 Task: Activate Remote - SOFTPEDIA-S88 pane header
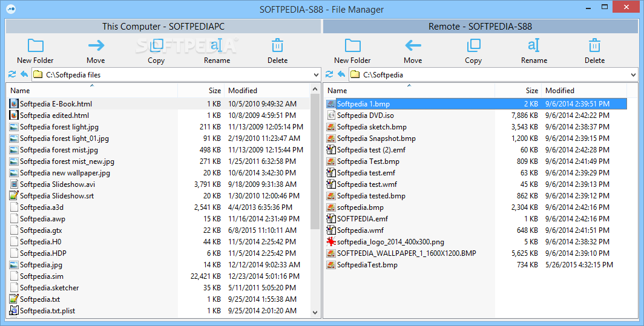[480, 26]
